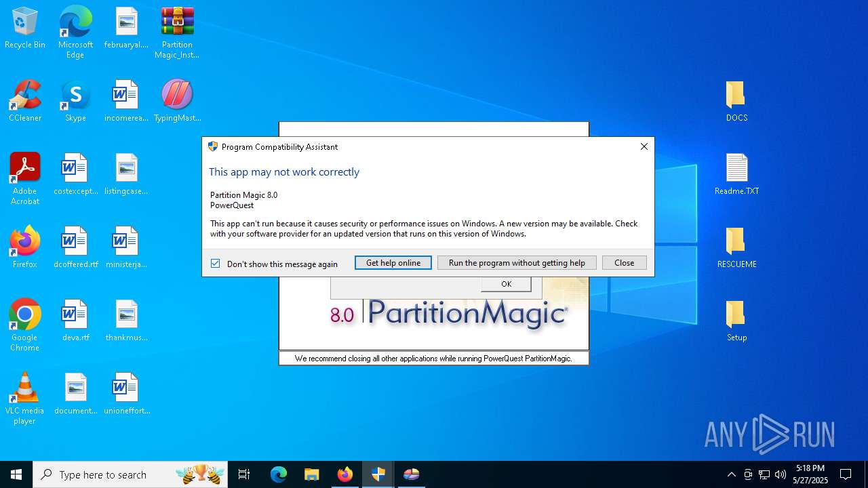Open Edge from the taskbar
The width and height of the screenshot is (868, 488).
[279, 474]
